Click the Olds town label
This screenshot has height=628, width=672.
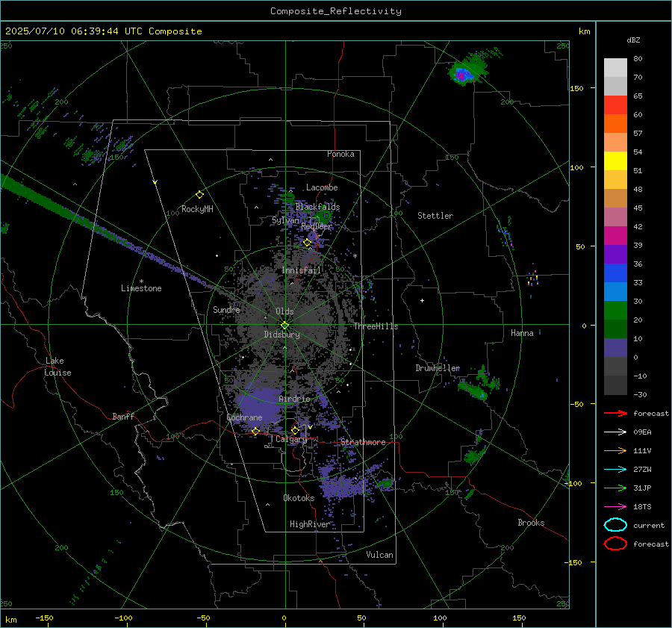(284, 311)
